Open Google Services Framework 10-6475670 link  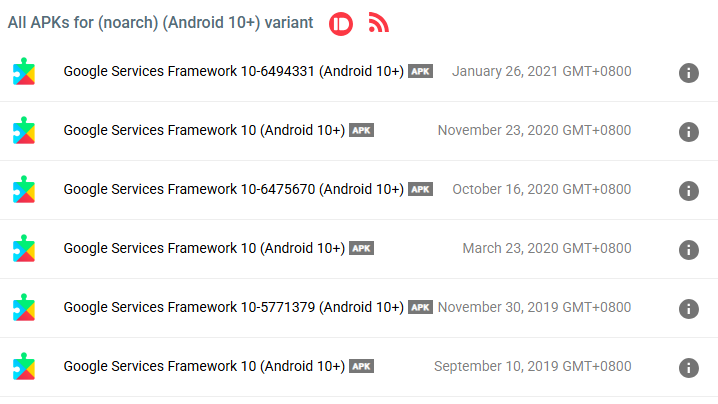pyautogui.click(x=233, y=190)
